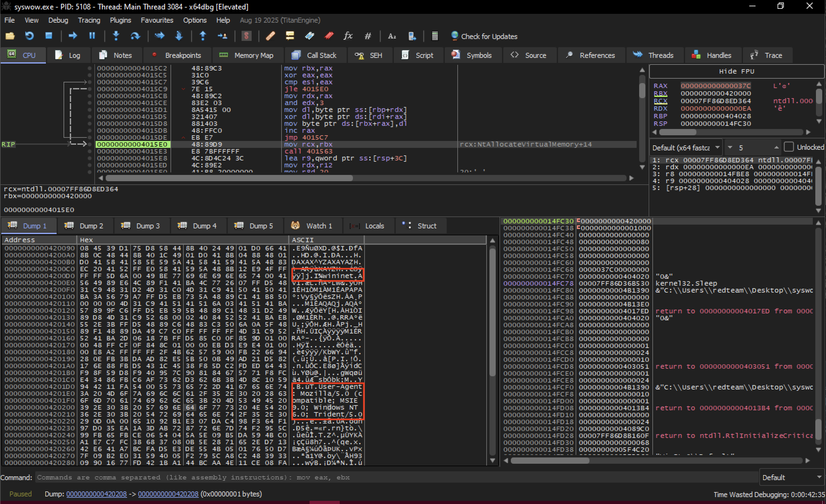The image size is (826, 504).
Task: Follow the first dump address link in the status bar
Action: [x=97, y=494]
